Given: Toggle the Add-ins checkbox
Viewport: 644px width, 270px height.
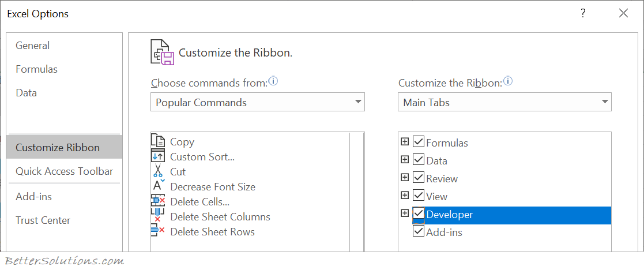Looking at the screenshot, I should [x=418, y=231].
